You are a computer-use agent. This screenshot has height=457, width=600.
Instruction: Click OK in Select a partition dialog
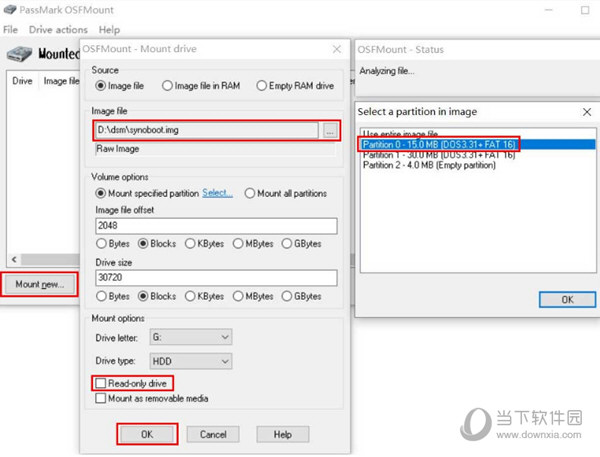tap(567, 300)
